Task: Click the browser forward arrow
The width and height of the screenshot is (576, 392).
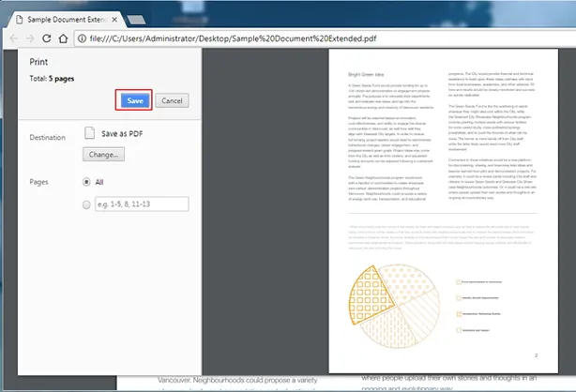Action: pos(30,38)
